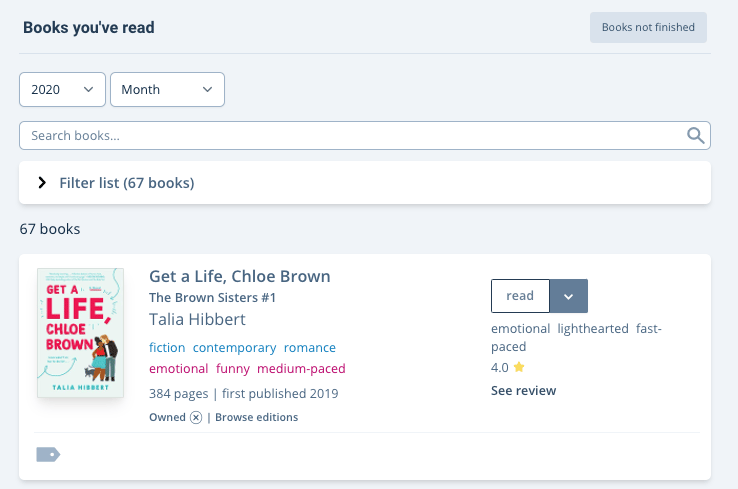Click the 67 books count text
Image resolution: width=738 pixels, height=489 pixels.
[x=50, y=229]
